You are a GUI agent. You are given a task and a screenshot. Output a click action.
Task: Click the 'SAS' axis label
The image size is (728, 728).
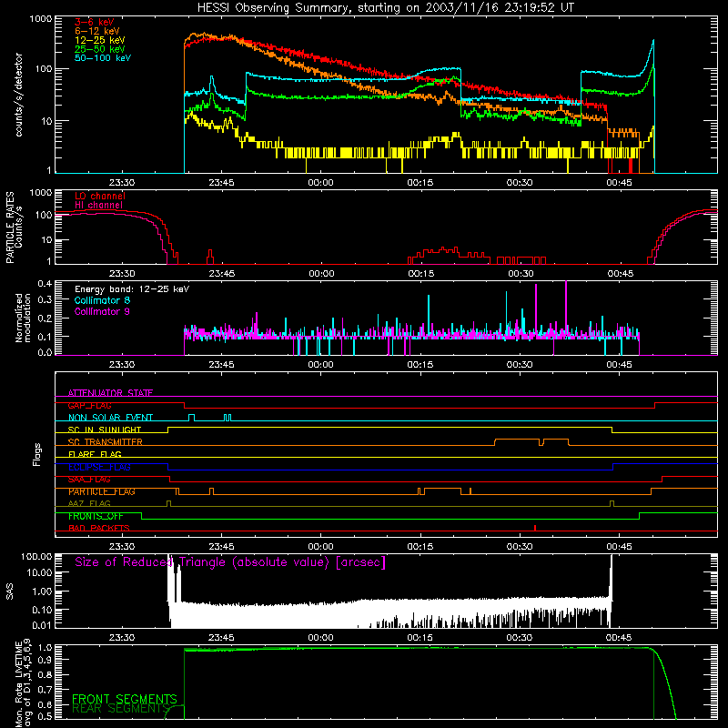point(10,591)
